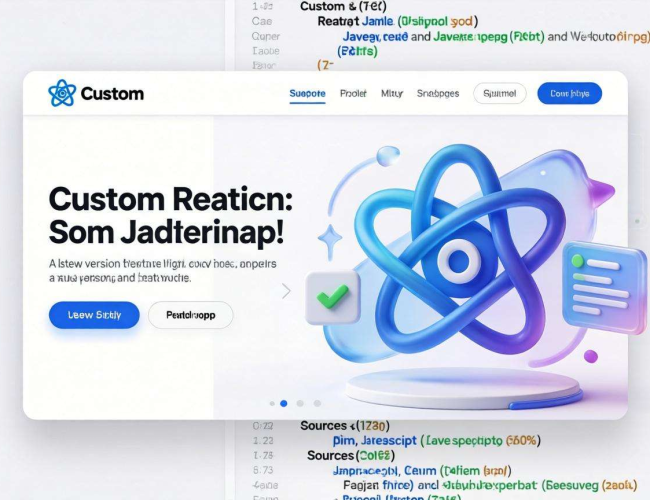Open the Proolet nav item

point(353,93)
